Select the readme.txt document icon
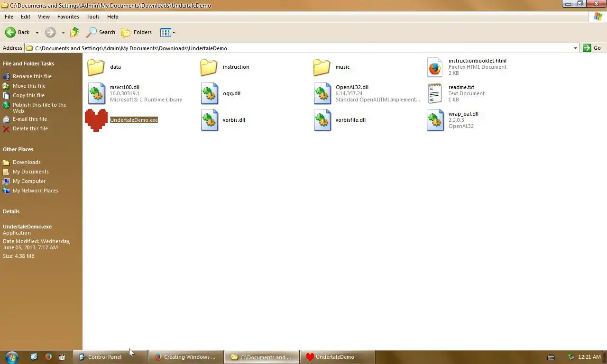Image resolution: width=607 pixels, height=364 pixels. [435, 94]
